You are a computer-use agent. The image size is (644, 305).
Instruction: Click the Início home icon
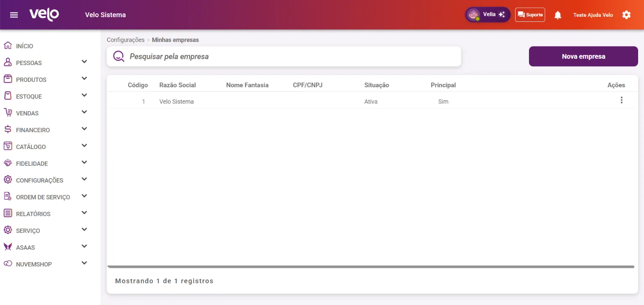point(8,45)
